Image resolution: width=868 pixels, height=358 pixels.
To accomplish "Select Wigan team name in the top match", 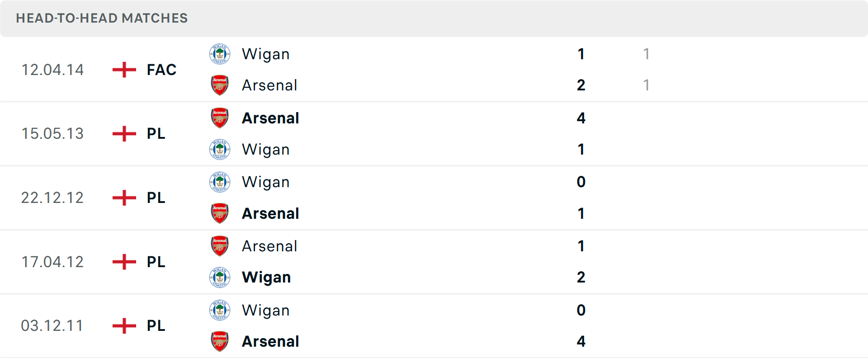I will [x=266, y=54].
